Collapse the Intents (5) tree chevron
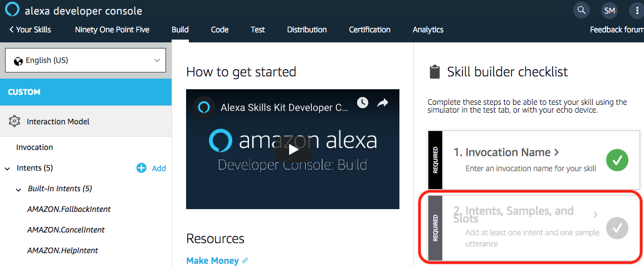 point(7,168)
